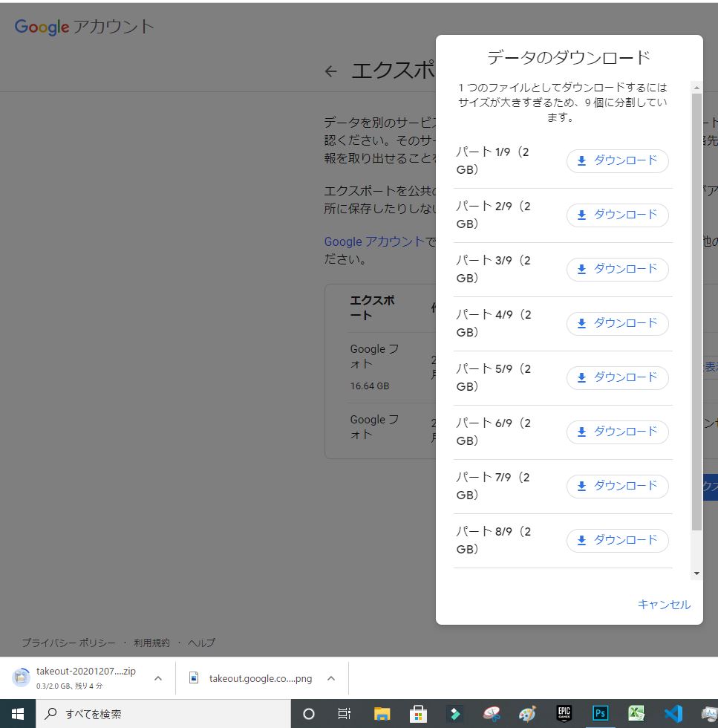
Task: Select the パート 1/9 (2 GB) label
Action: tap(492, 160)
